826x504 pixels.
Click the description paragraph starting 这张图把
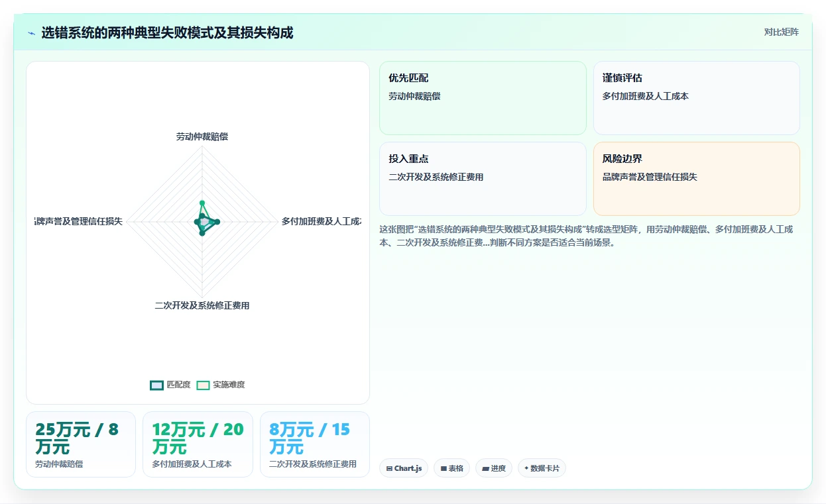[586, 236]
